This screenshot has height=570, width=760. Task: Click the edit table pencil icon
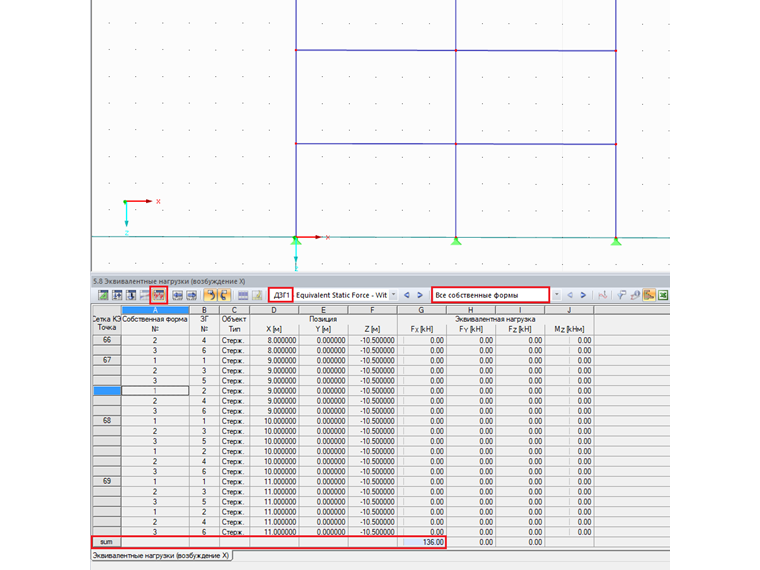(257, 295)
